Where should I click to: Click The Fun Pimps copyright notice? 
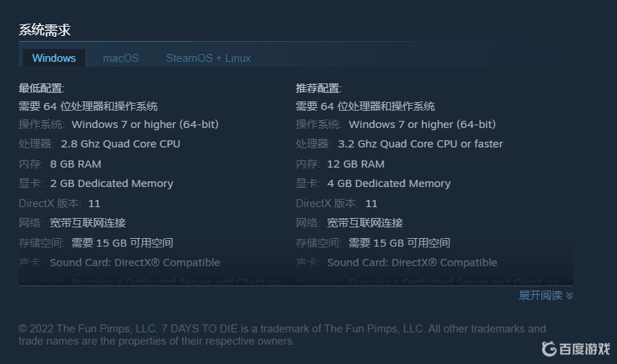[282, 335]
